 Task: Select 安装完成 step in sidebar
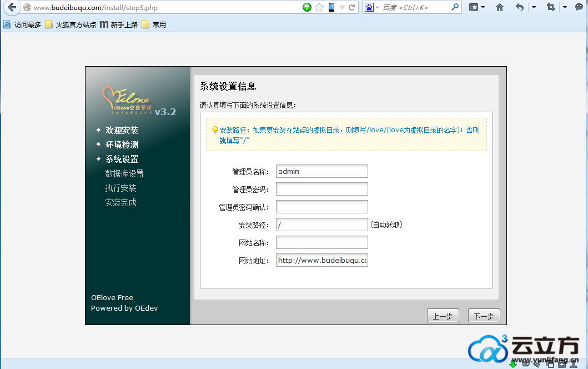[x=120, y=202]
